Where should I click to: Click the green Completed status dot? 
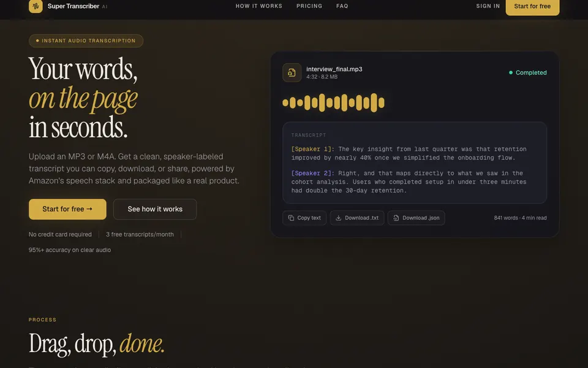coord(511,72)
